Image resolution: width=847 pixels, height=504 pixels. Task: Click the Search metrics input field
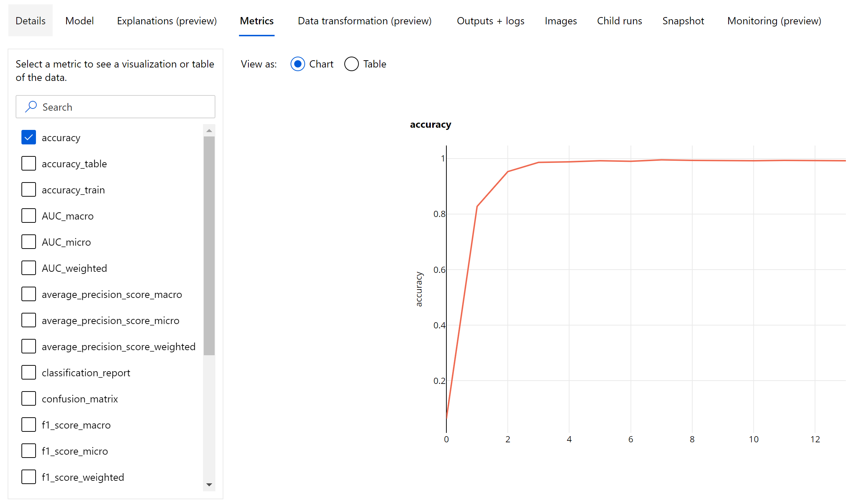116,107
